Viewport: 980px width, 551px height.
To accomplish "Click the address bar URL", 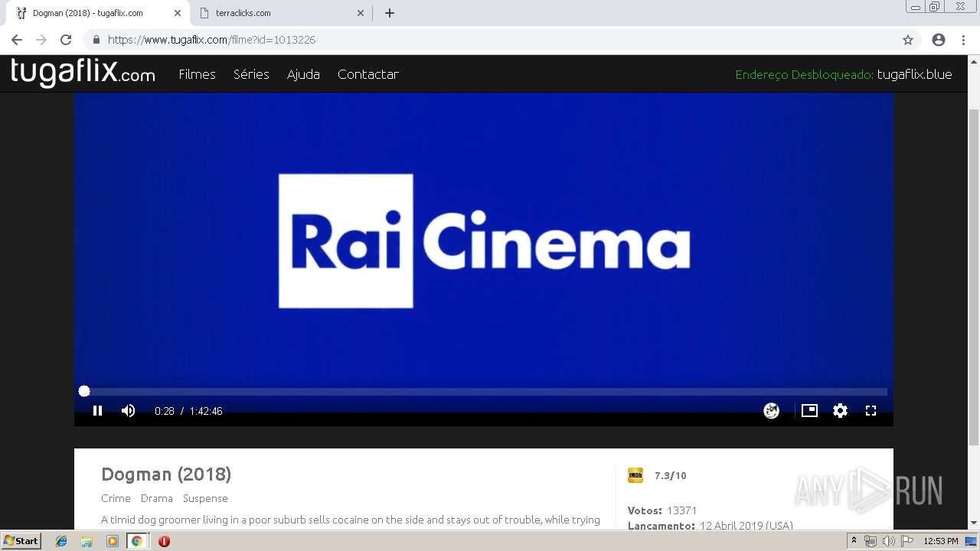I will 211,40.
